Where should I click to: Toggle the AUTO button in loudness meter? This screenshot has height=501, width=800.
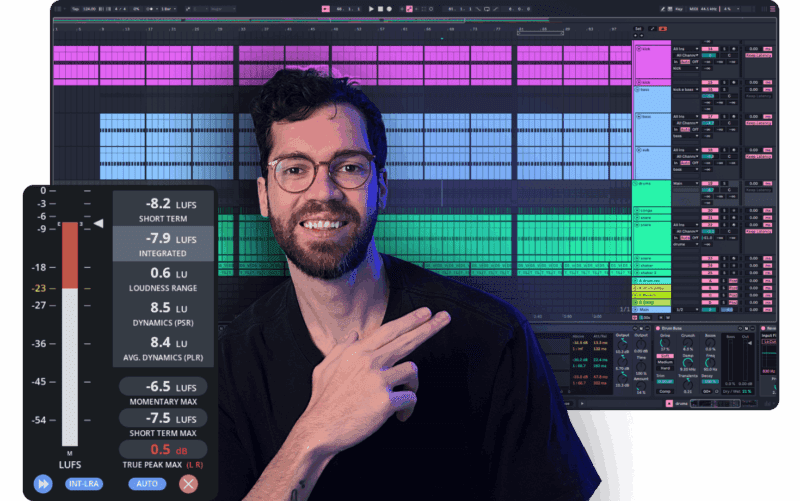147,484
